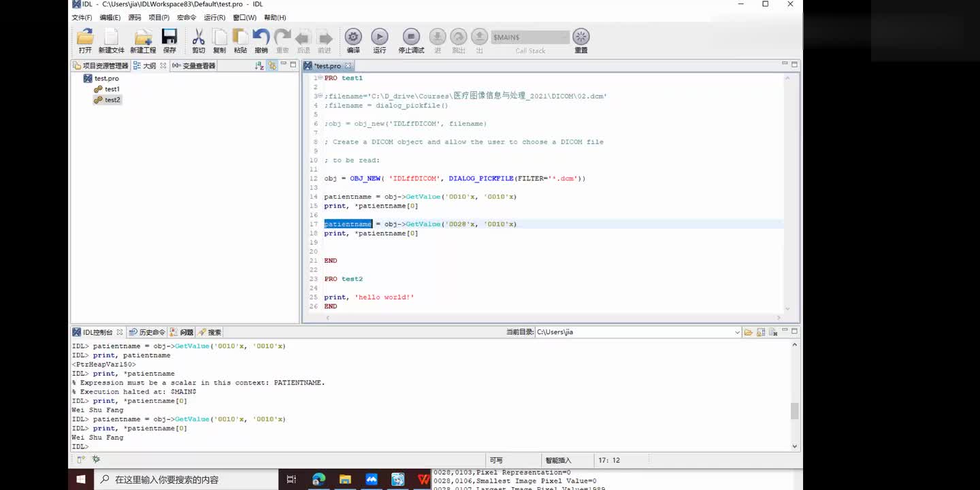Click in the IDL> console command prompt

click(431, 447)
